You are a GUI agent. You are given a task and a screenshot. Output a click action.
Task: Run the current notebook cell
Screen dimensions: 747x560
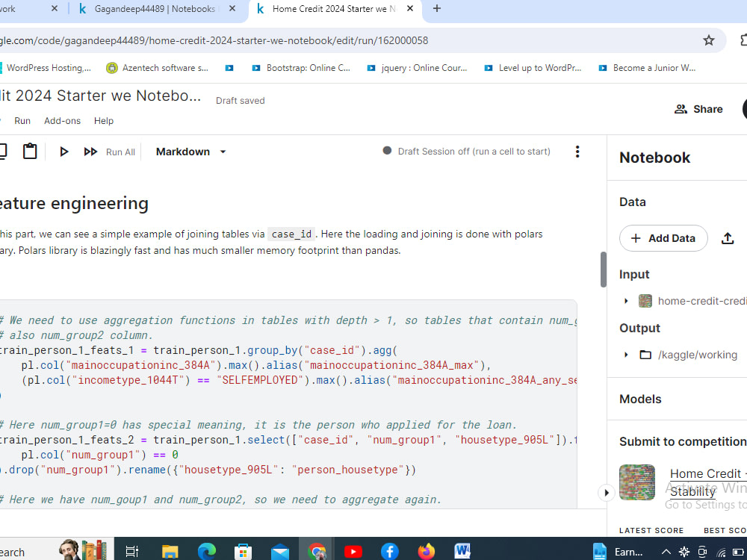(63, 152)
